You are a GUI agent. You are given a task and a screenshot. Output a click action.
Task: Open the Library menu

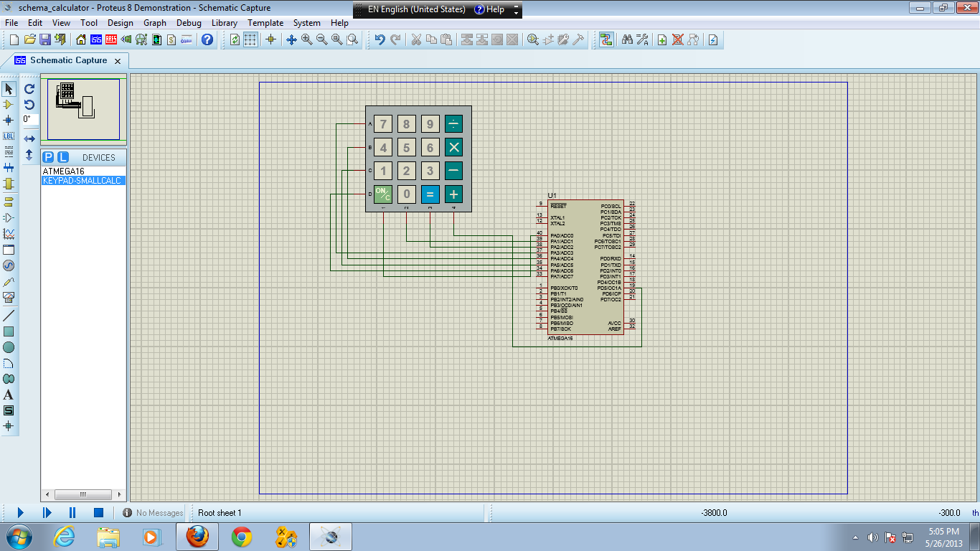coord(225,22)
